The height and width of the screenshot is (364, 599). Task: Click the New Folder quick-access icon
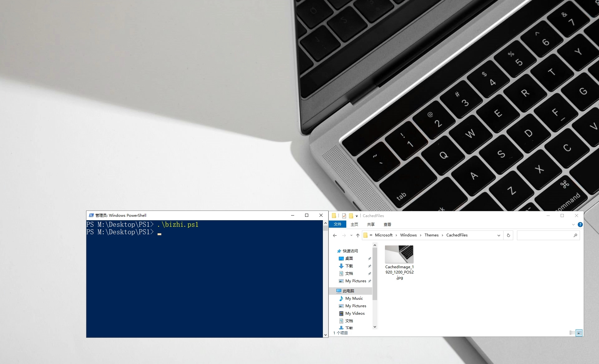click(x=351, y=216)
